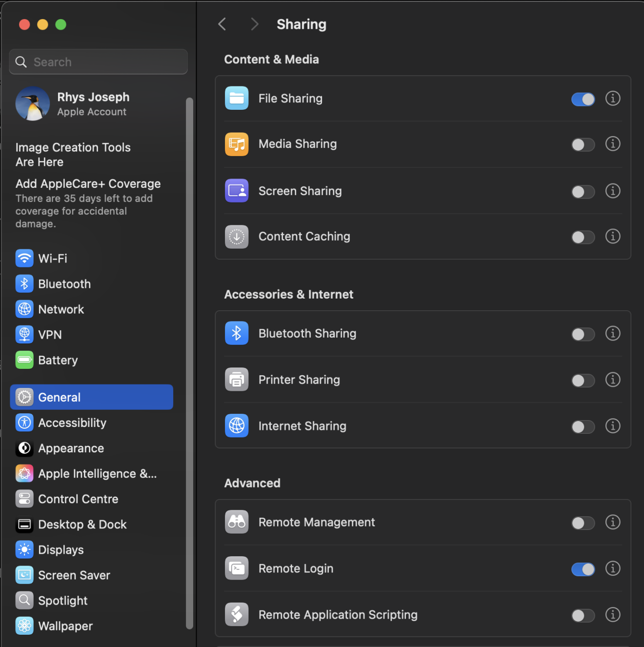Click inside the Search field
The height and width of the screenshot is (647, 644).
(x=98, y=61)
